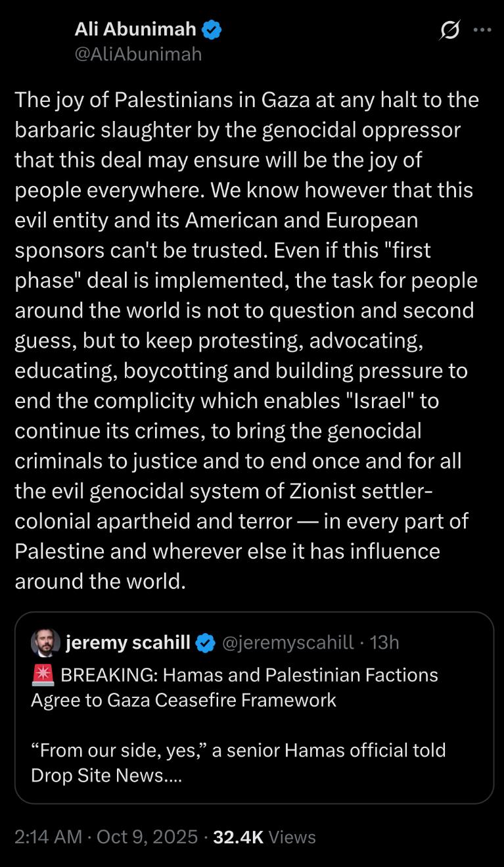Click jeremy scahill's blue verified badge
Screen dimensions: 504x867
pos(205,643)
